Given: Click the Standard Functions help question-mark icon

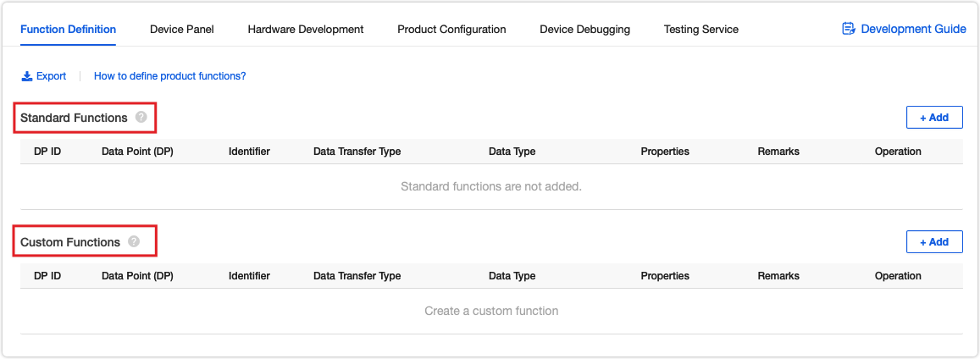Looking at the screenshot, I should coord(141,117).
